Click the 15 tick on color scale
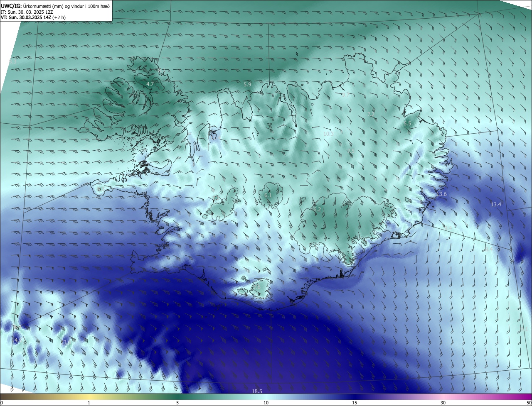This screenshot has height=406, width=532. click(355, 403)
